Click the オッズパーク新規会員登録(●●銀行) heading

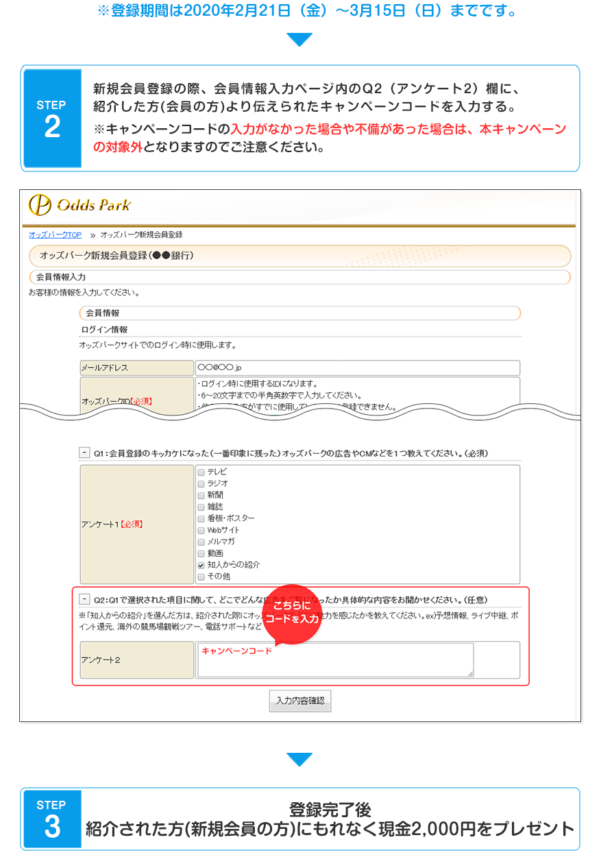point(299,256)
